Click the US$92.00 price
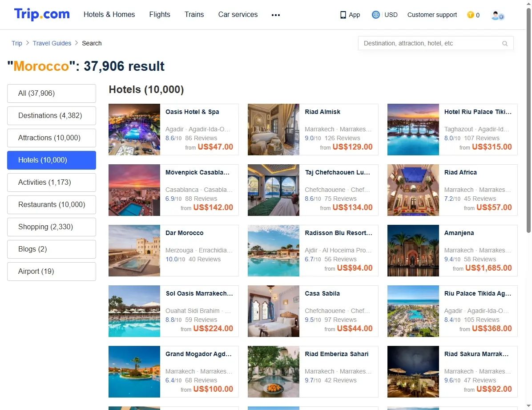 494,389
